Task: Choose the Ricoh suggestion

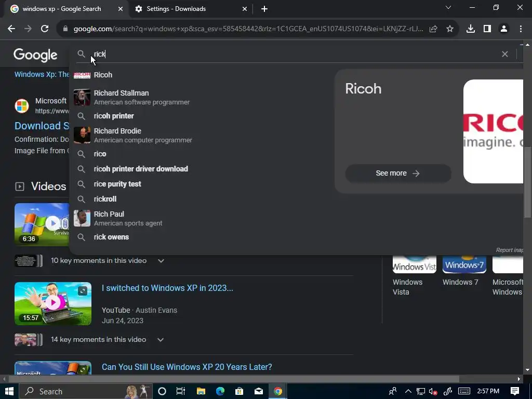Action: pyautogui.click(x=103, y=75)
